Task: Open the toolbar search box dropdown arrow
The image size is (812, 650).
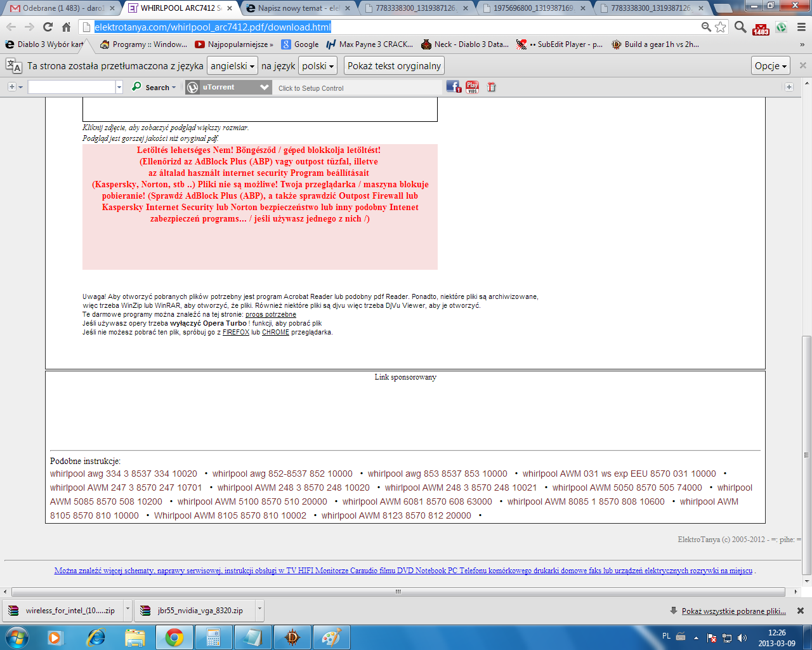Action: click(119, 88)
